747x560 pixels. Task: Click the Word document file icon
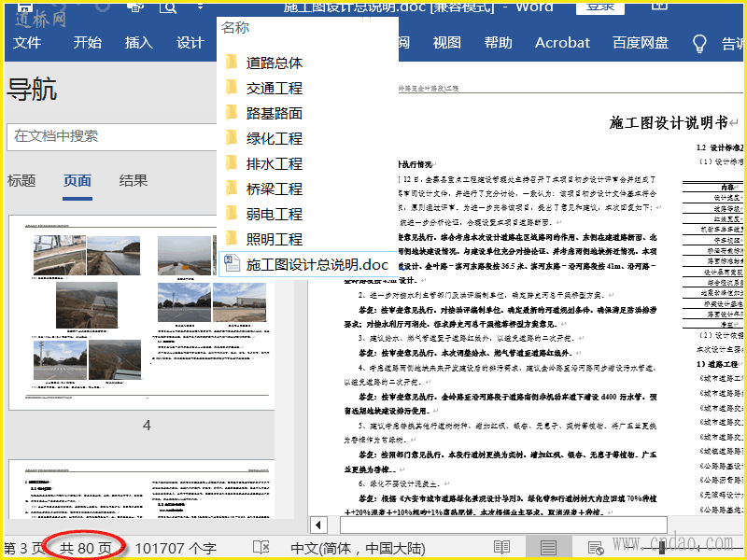coord(232,264)
